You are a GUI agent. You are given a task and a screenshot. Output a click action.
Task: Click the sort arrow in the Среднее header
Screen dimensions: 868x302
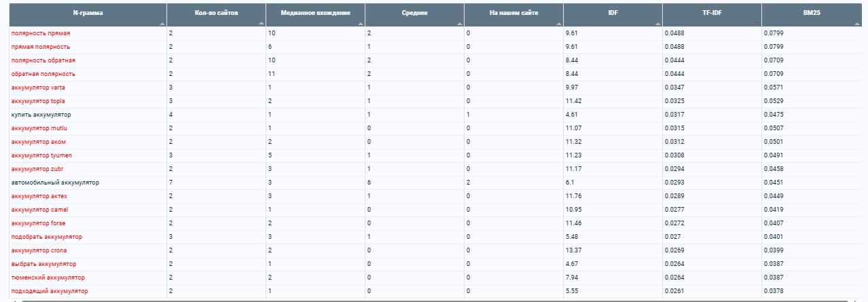459,22
